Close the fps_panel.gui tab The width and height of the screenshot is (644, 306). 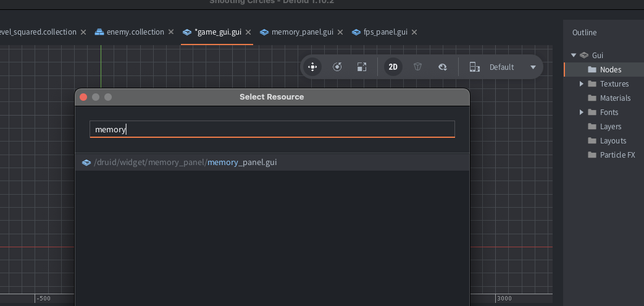click(x=414, y=32)
